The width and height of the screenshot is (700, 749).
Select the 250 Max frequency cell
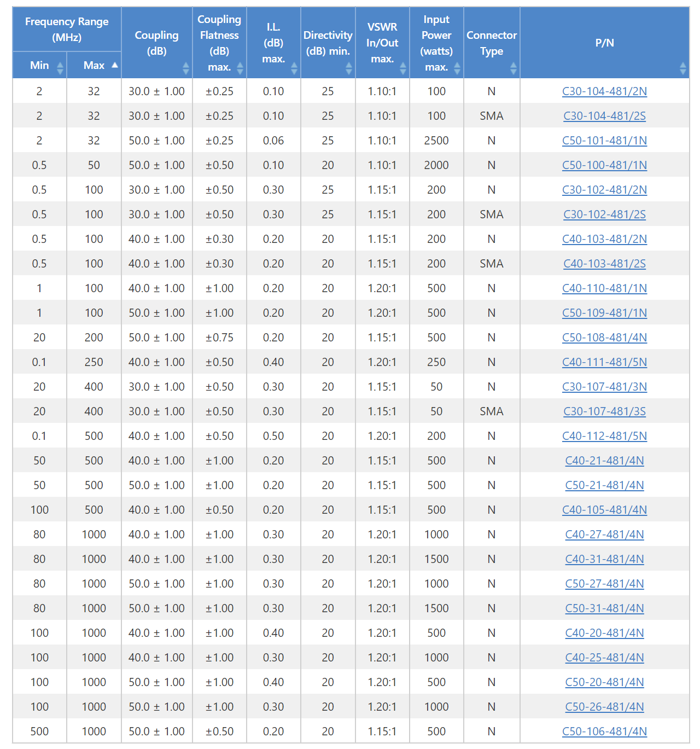[94, 362]
